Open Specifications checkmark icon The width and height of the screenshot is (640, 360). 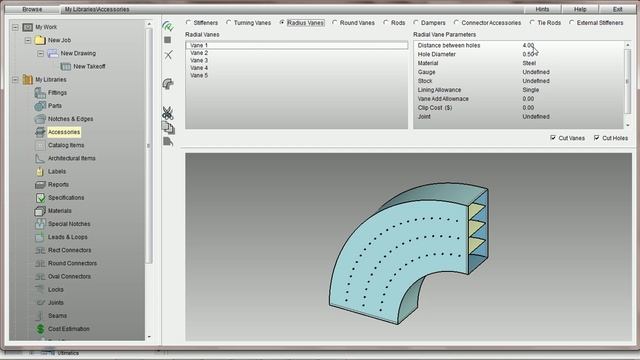point(40,198)
